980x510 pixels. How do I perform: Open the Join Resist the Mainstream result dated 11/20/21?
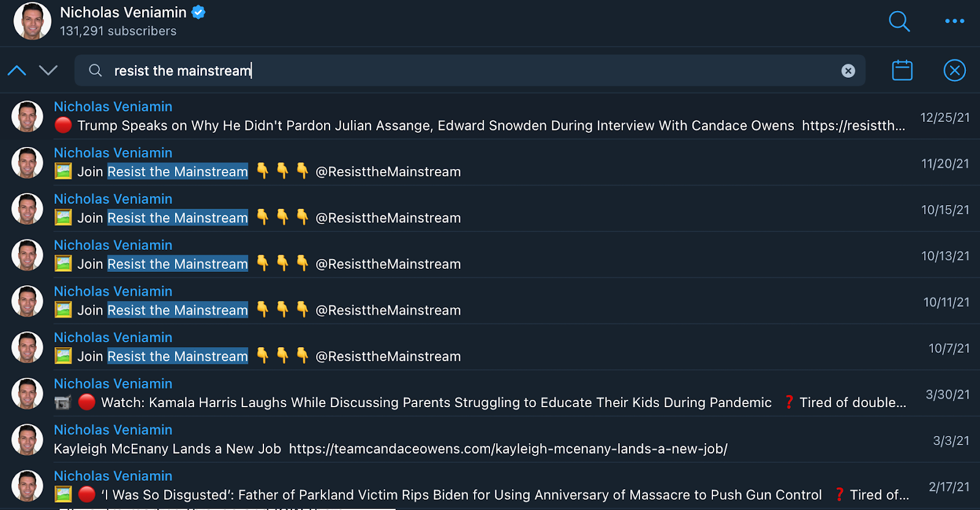478,163
